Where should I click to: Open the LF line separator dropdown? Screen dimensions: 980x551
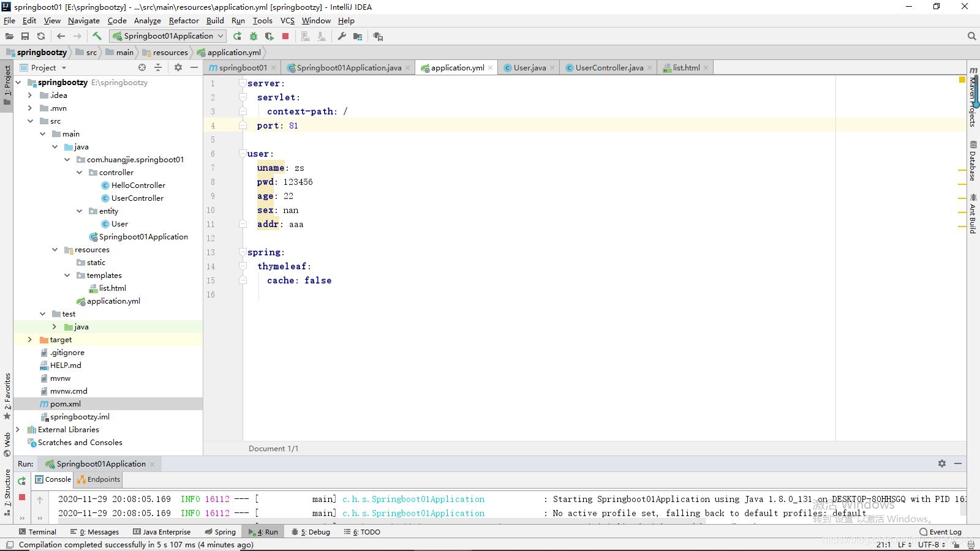click(905, 544)
